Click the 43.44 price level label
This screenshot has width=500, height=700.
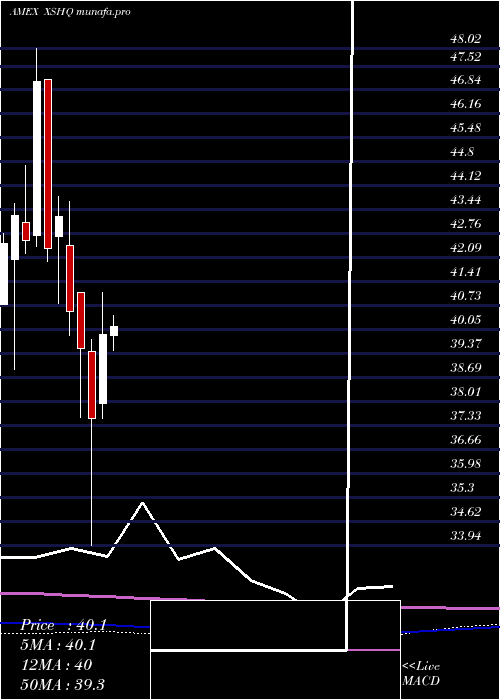(466, 200)
